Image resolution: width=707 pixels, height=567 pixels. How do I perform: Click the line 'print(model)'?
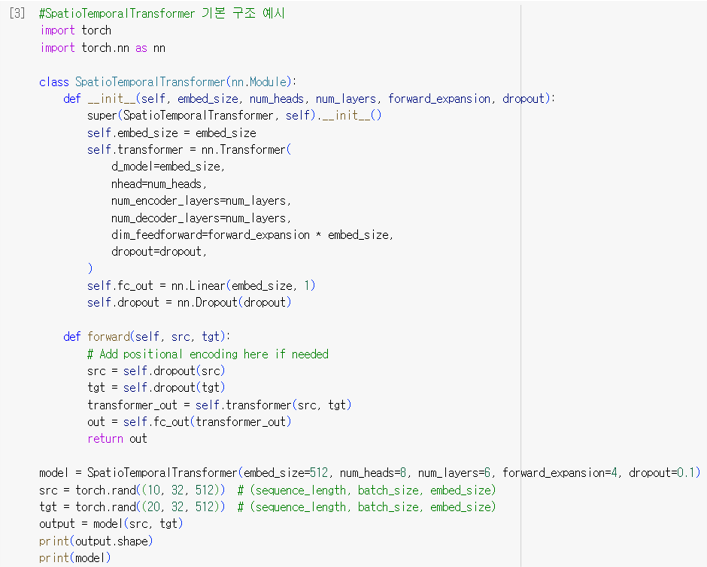(75, 558)
